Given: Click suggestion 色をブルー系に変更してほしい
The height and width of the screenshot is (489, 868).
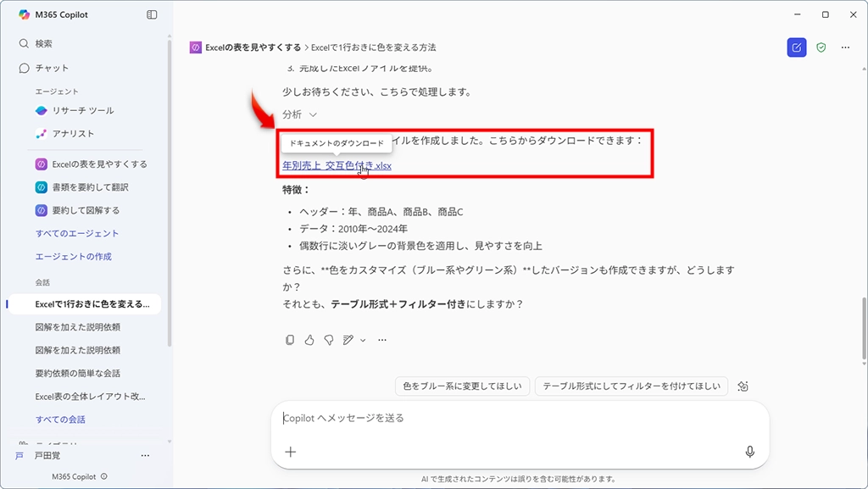Looking at the screenshot, I should pos(463,386).
